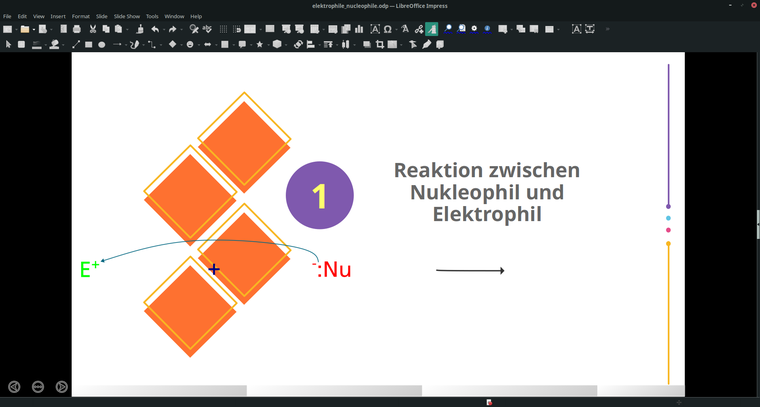Click the Clone Formatting paintbrush icon

coord(140,29)
